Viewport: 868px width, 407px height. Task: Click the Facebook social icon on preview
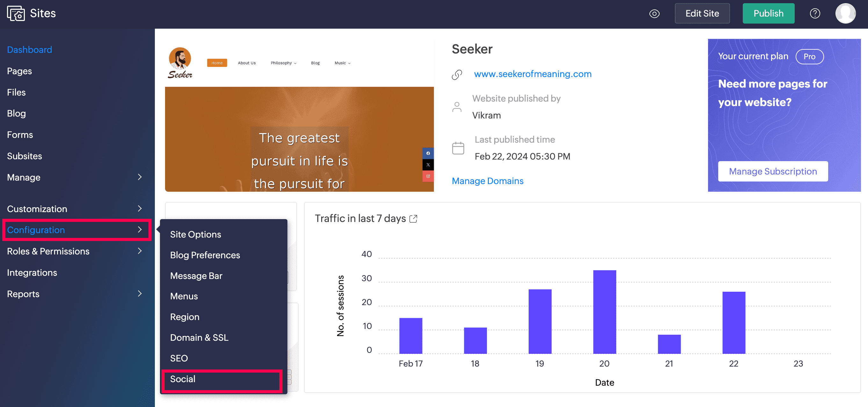coord(428,153)
